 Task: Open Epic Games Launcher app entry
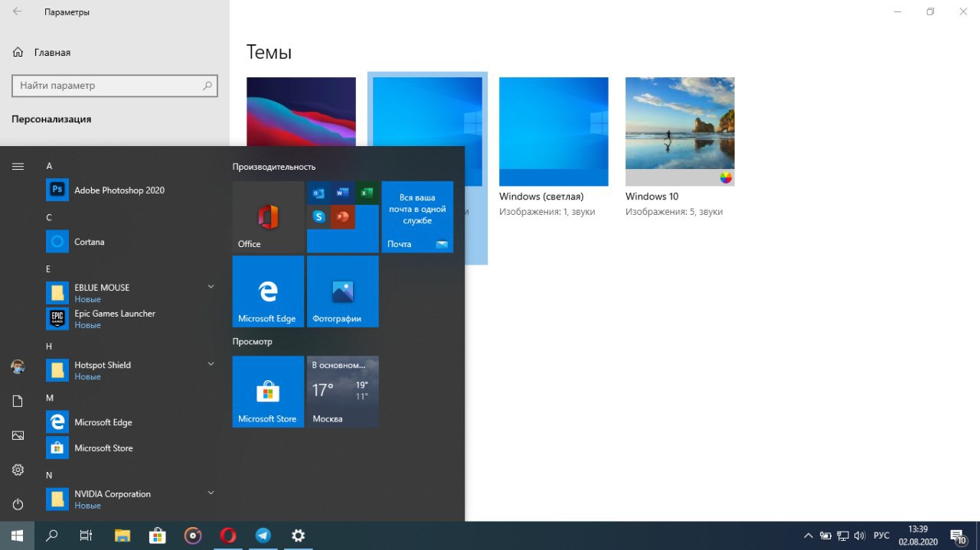(130, 319)
